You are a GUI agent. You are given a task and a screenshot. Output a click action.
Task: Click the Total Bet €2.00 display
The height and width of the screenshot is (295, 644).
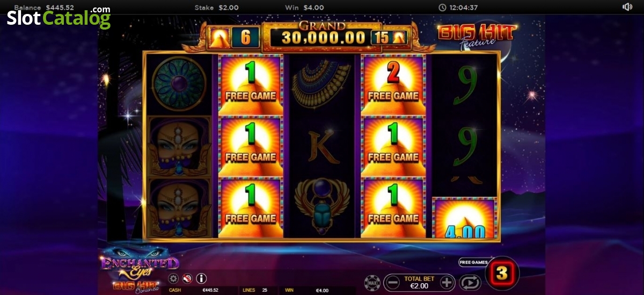[x=420, y=282]
